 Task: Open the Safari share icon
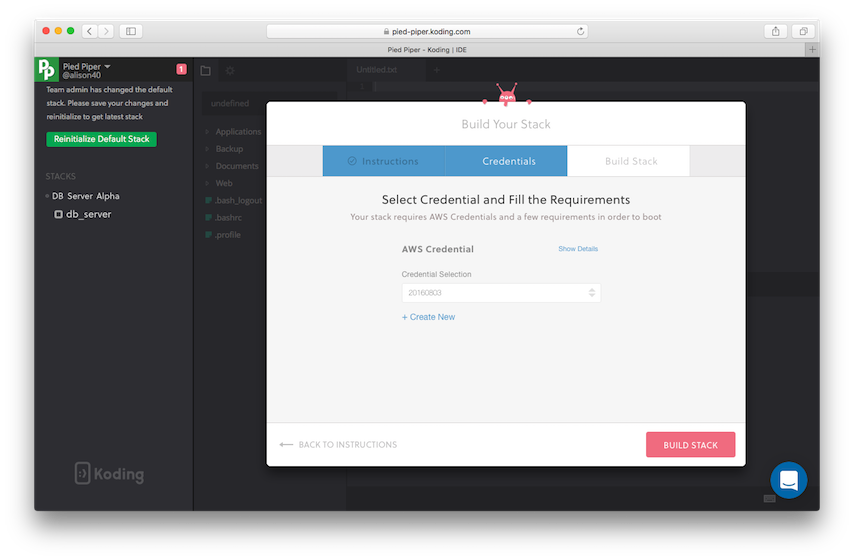click(x=776, y=31)
